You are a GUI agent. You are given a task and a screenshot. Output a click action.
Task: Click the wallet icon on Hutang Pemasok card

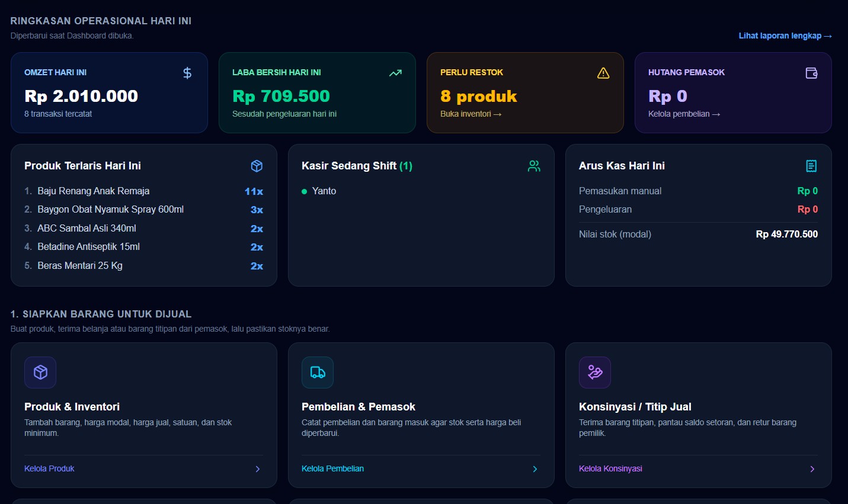(x=811, y=73)
